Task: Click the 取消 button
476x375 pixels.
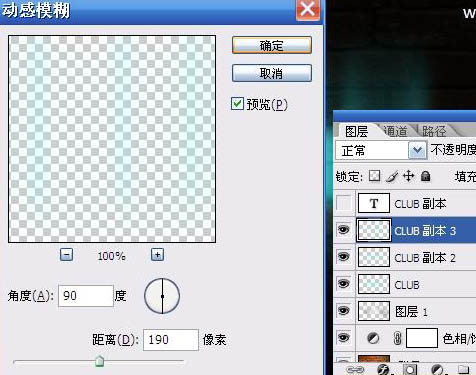Action: click(272, 73)
